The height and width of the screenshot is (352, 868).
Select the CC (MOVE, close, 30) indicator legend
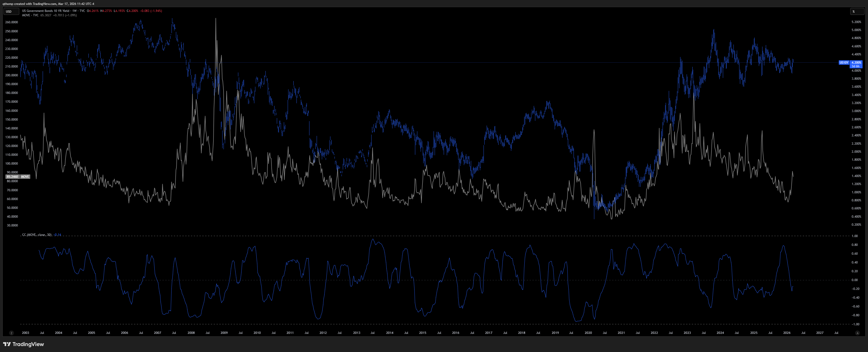(x=37, y=235)
